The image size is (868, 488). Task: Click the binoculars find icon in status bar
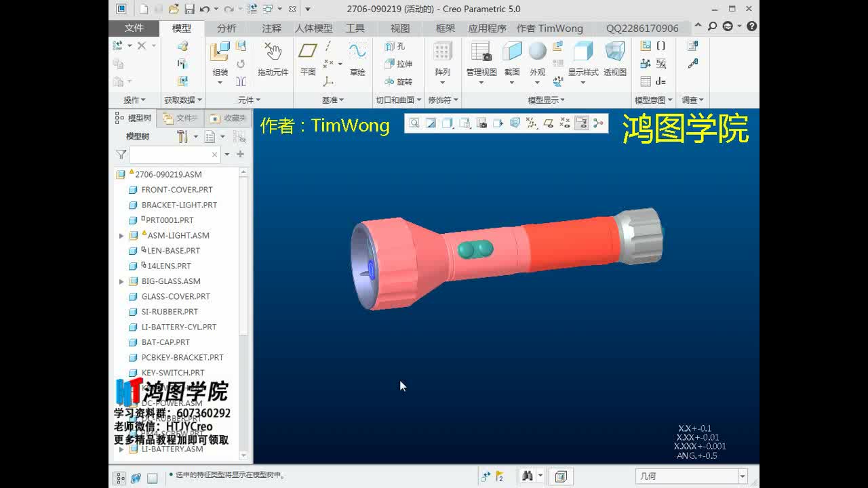[527, 476]
